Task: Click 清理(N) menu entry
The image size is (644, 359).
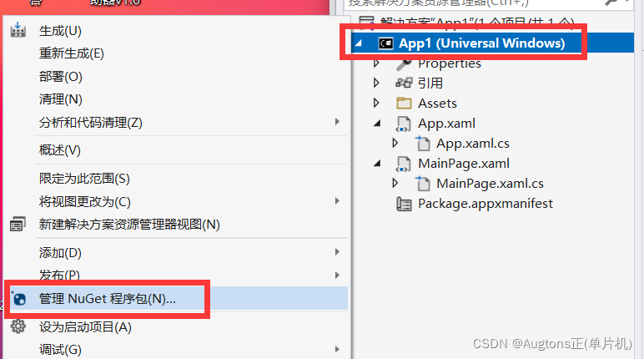Action: coord(61,99)
